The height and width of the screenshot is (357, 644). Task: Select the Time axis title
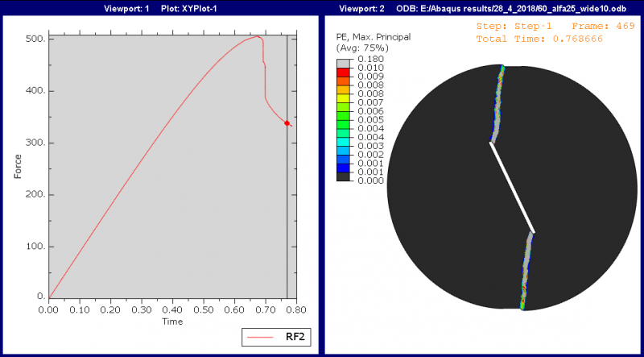171,321
